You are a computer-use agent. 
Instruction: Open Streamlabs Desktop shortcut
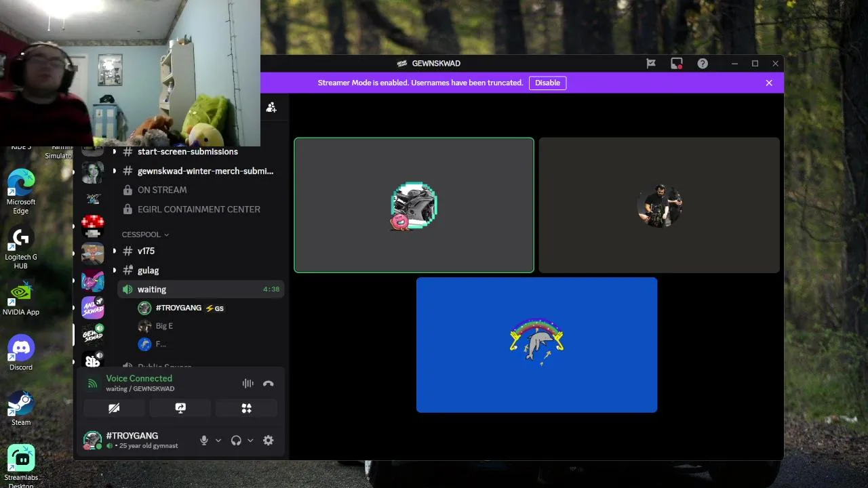click(21, 465)
